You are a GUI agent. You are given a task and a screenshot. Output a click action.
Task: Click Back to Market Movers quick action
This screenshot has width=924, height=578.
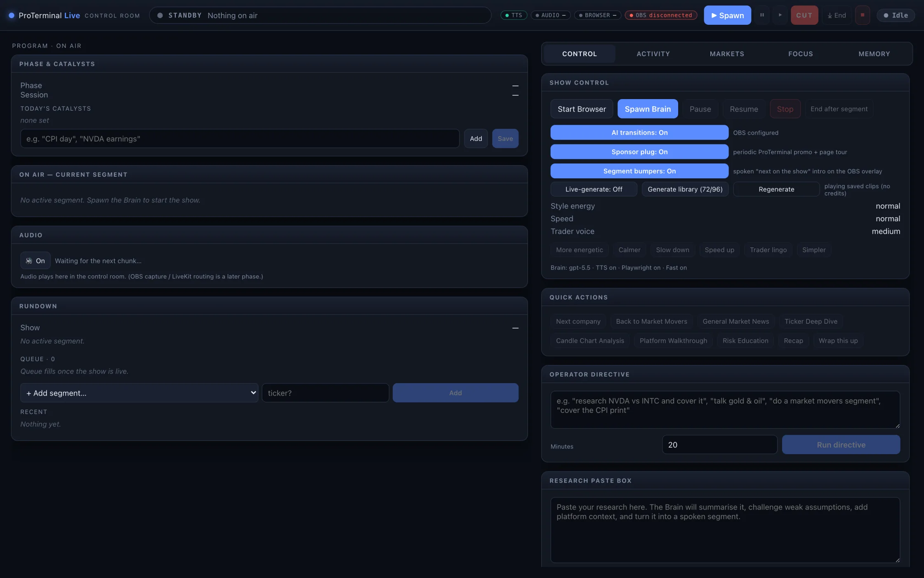(651, 321)
